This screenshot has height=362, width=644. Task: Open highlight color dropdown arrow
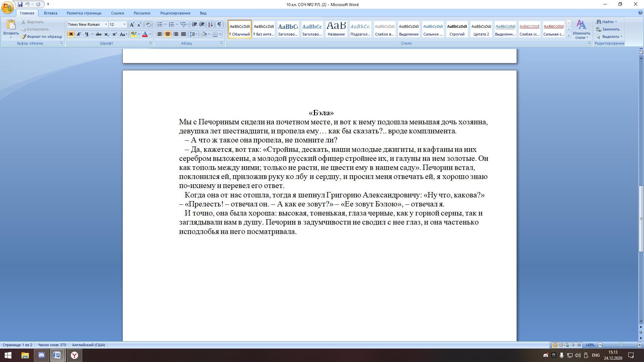pyautogui.click(x=139, y=34)
